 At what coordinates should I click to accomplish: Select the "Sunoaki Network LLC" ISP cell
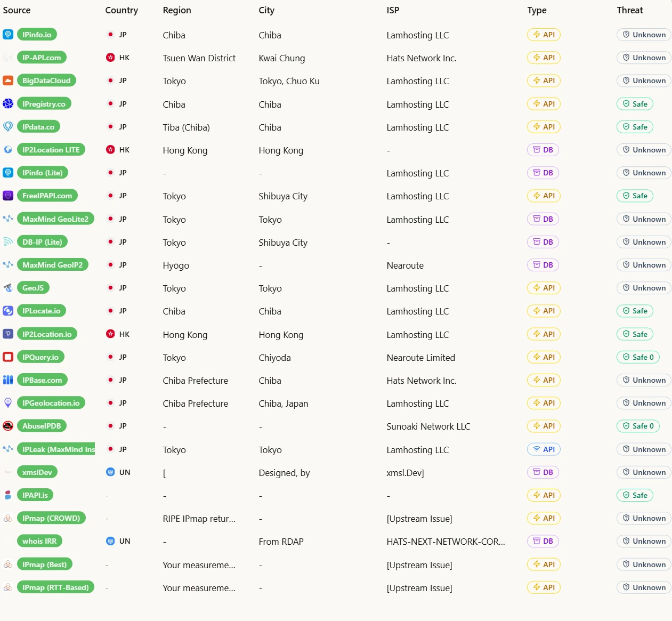click(428, 426)
